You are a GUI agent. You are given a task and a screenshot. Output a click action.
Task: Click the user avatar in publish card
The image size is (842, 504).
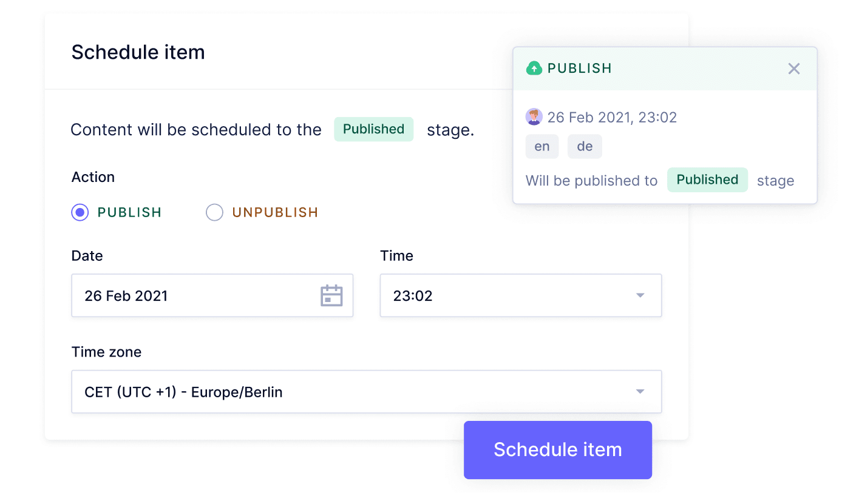pos(534,117)
